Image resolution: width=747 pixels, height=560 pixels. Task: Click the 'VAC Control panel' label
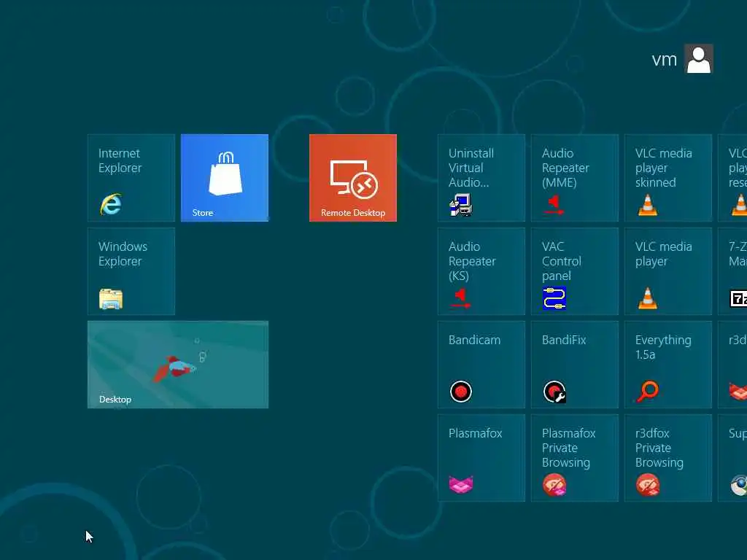pos(562,261)
